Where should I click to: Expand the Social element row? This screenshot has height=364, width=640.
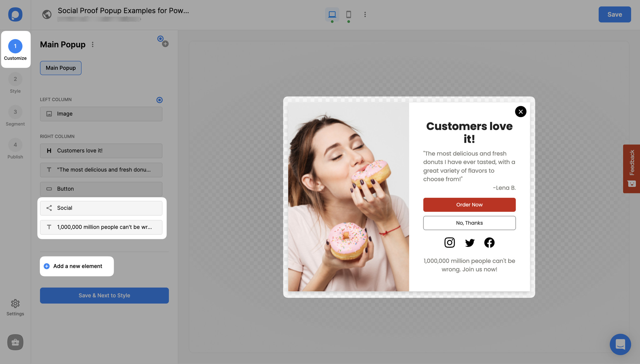(101, 207)
